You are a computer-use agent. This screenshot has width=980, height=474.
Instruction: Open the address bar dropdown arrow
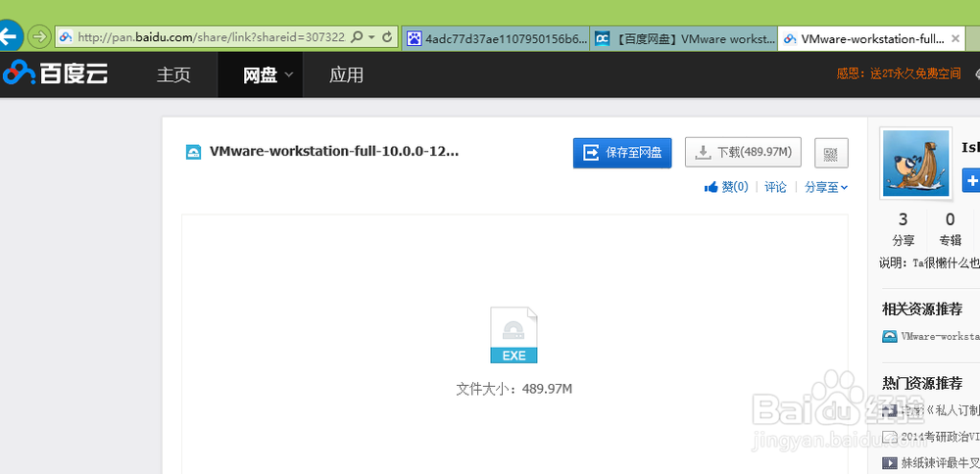click(371, 37)
